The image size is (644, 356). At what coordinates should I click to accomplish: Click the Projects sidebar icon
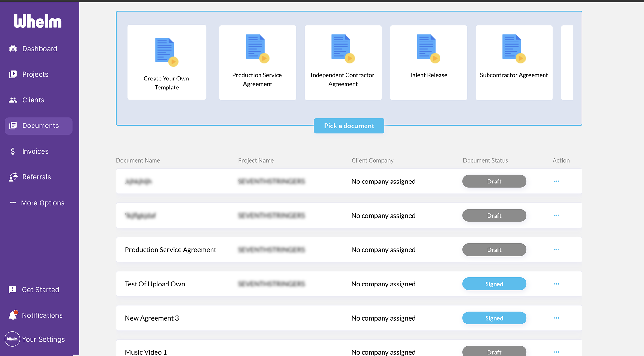[x=13, y=74]
